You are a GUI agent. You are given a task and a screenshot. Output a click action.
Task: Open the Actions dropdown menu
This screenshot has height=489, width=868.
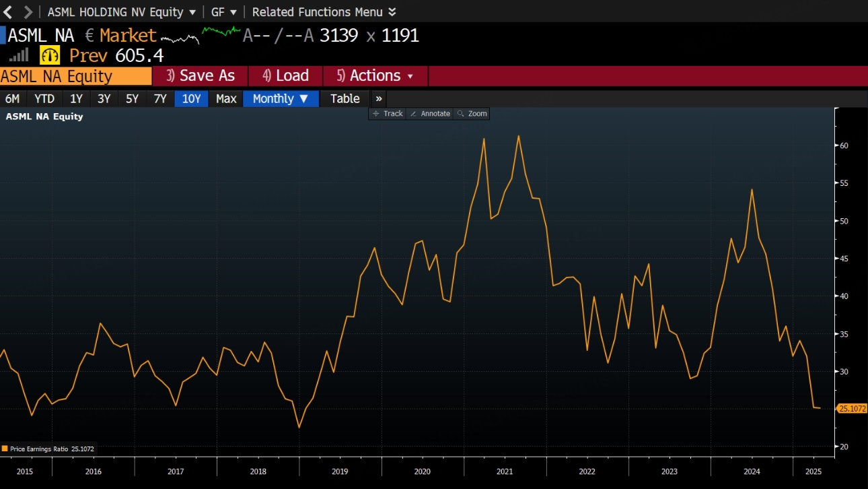[x=375, y=76]
